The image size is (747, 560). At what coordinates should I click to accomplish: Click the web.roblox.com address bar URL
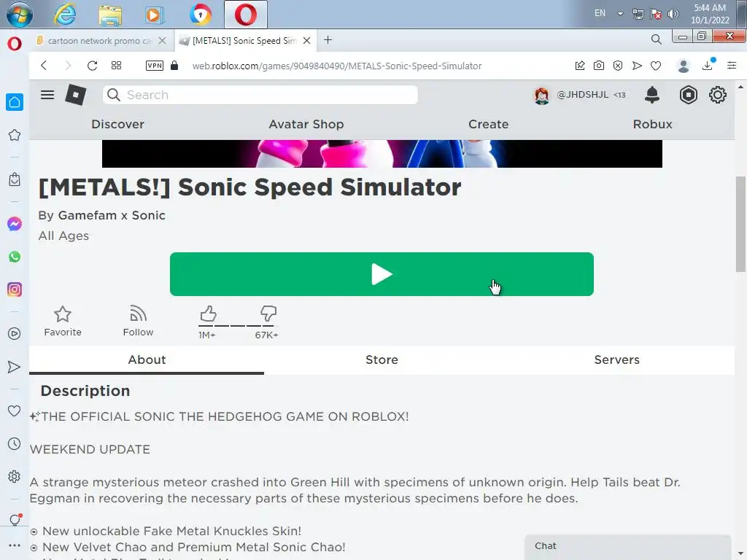(x=337, y=66)
